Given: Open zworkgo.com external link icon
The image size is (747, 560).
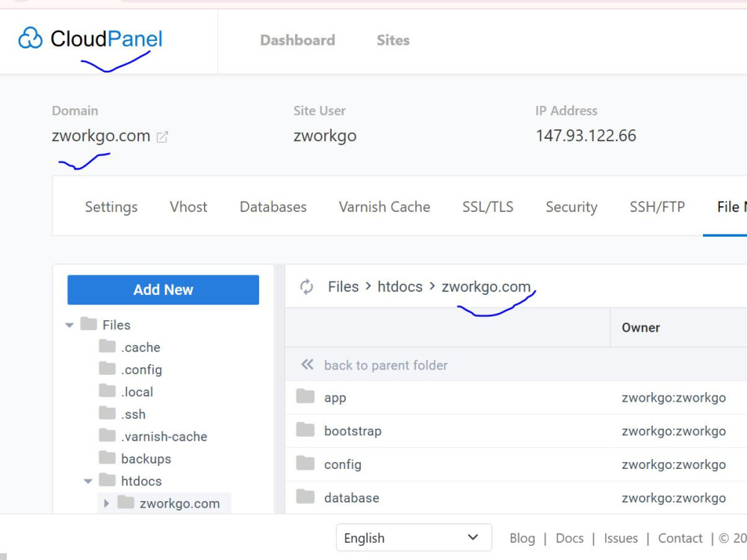Looking at the screenshot, I should point(162,137).
